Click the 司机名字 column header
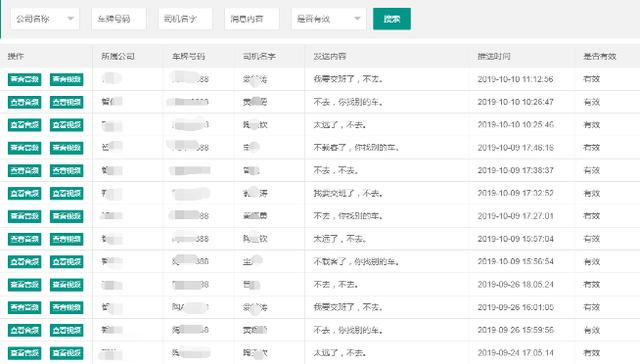640x364 pixels. (259, 56)
